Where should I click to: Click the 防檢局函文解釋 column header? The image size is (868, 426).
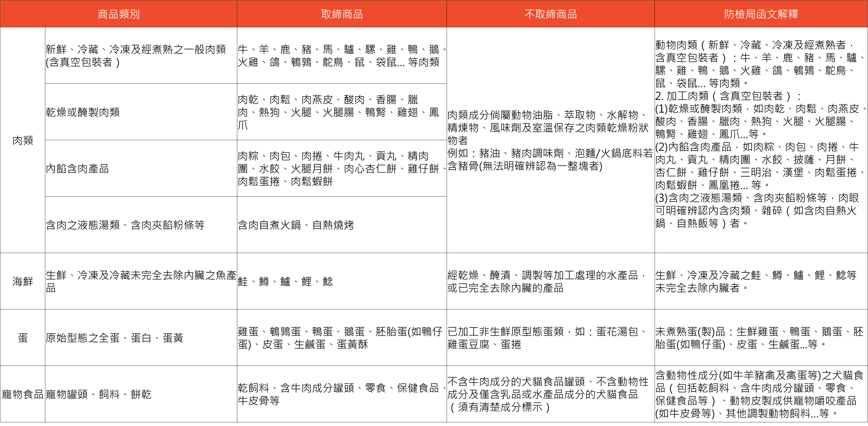761,14
